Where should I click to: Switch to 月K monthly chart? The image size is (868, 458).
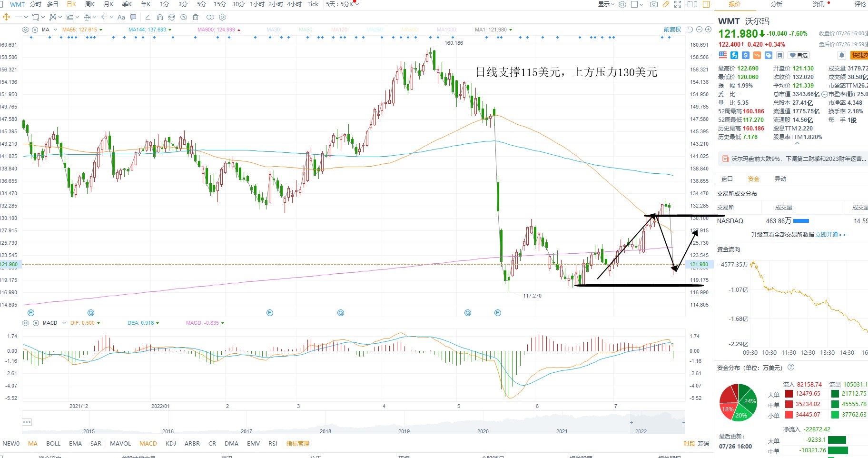click(x=108, y=4)
